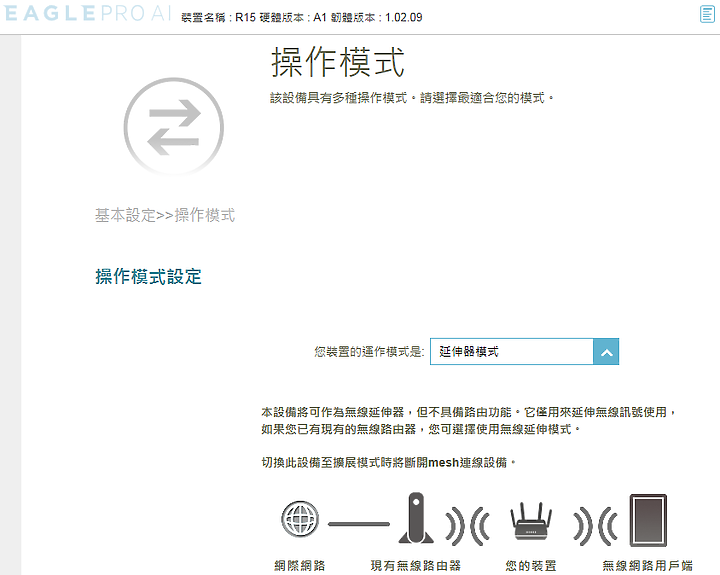
Task: Click the 無線網路用戶端 label
Action: [x=647, y=565]
